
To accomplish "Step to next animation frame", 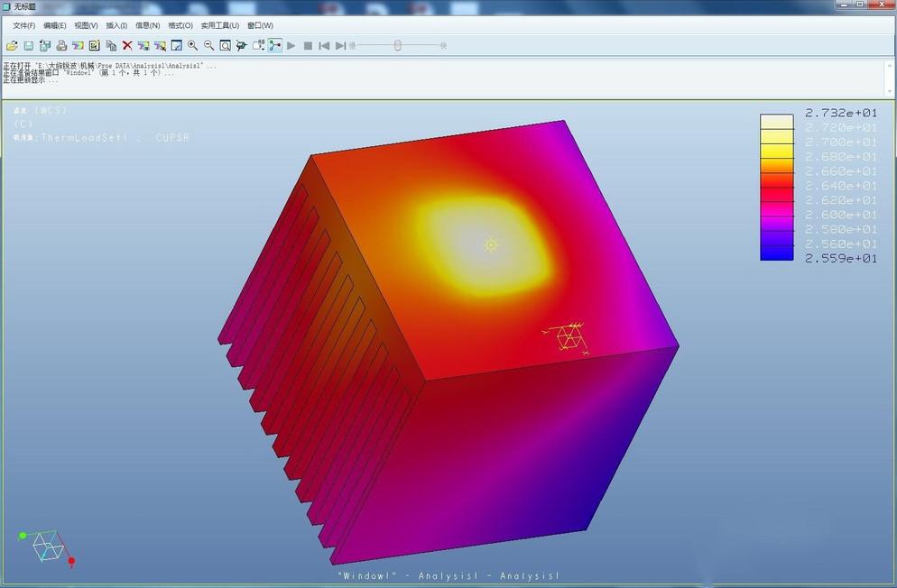I will 340,46.
